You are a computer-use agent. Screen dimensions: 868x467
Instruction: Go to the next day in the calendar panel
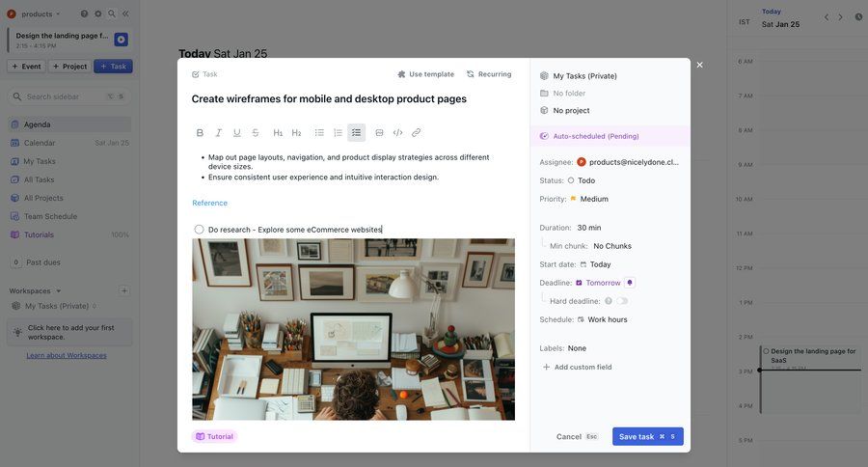[840, 17]
